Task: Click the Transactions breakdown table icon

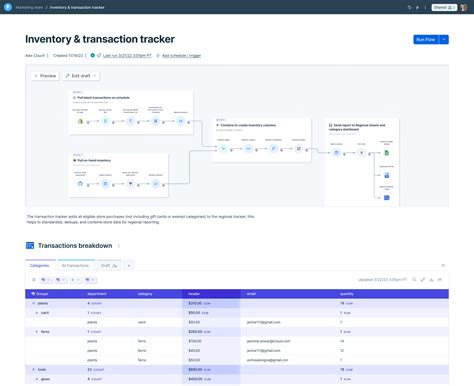Action: [30, 246]
